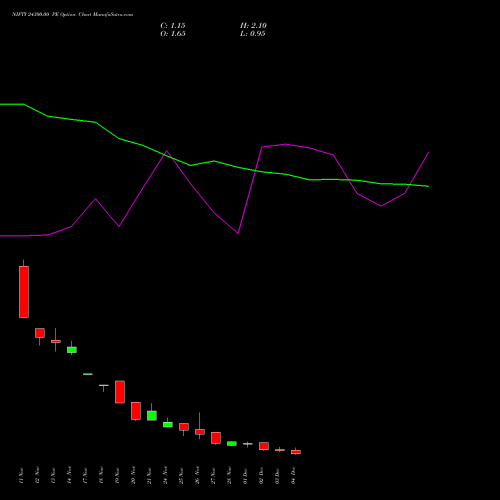
Task: Click the 13 Nov date label
Action: coord(53,475)
